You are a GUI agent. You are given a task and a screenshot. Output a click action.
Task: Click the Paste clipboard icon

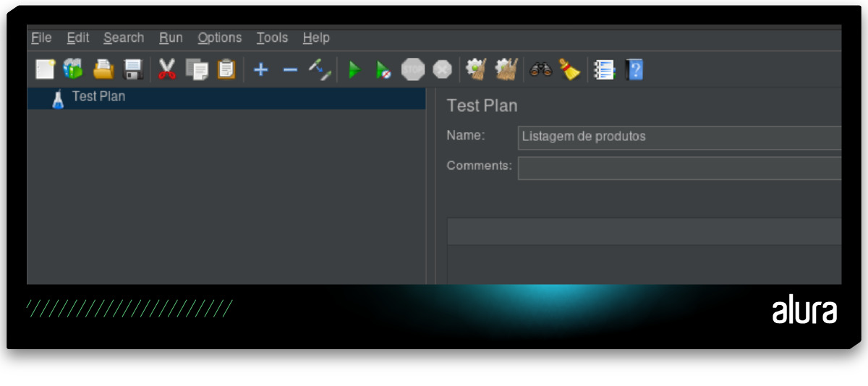[226, 69]
